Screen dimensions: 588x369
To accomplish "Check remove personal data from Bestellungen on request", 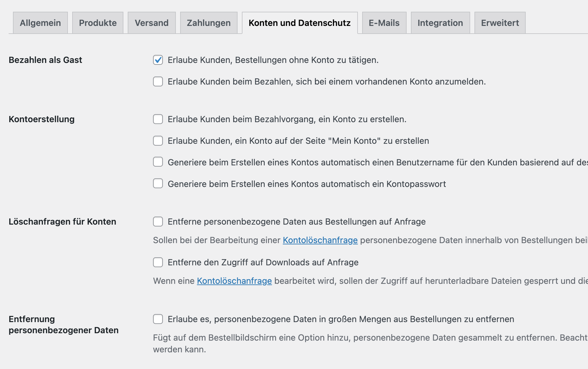I will tap(158, 222).
